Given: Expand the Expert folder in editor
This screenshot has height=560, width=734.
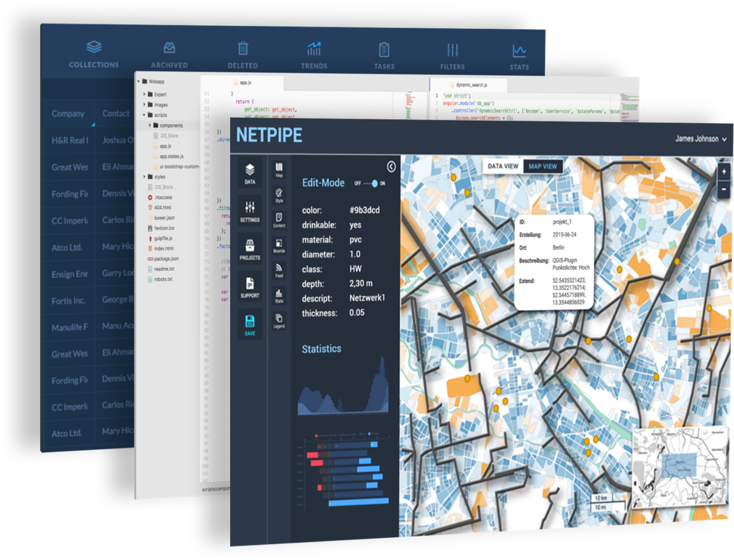Looking at the screenshot, I should click(x=144, y=94).
